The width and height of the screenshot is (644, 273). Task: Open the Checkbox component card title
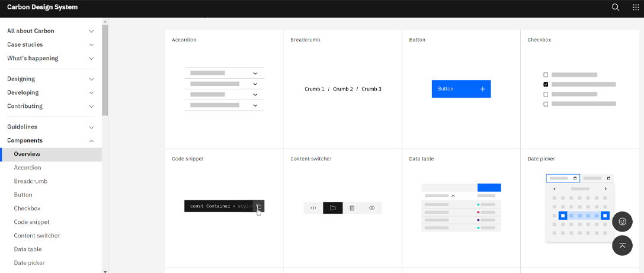click(539, 40)
